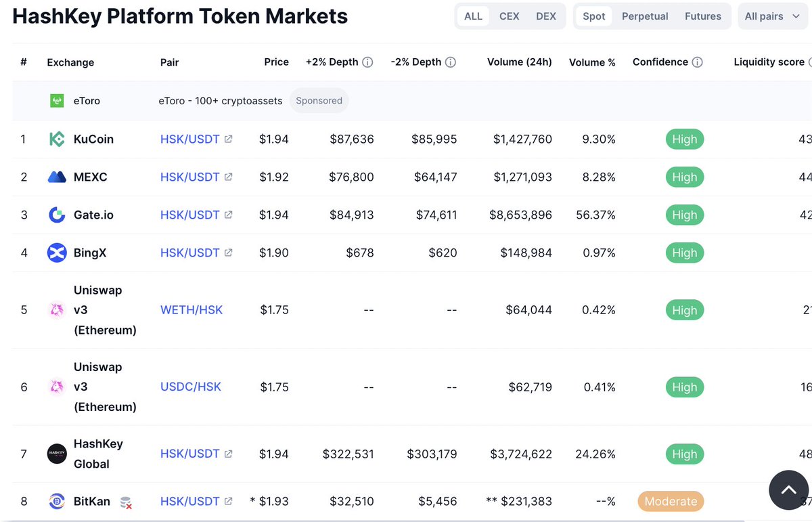812x522 pixels.
Task: Click external link icon in Gate.io row
Action: [x=229, y=215]
